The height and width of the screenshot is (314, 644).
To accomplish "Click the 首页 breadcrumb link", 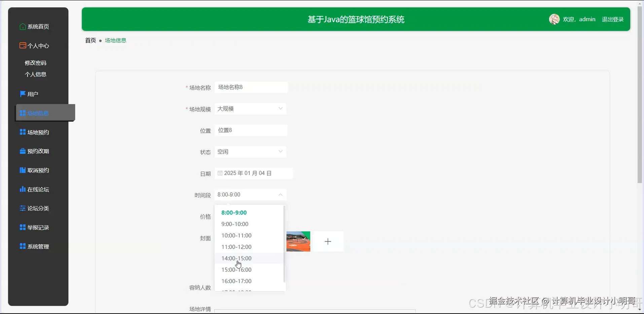I will (x=90, y=40).
